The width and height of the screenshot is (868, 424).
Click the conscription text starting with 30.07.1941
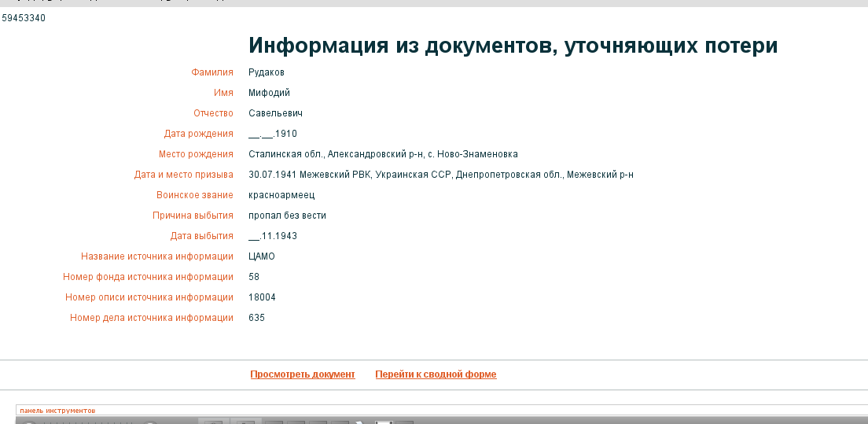[x=440, y=175]
